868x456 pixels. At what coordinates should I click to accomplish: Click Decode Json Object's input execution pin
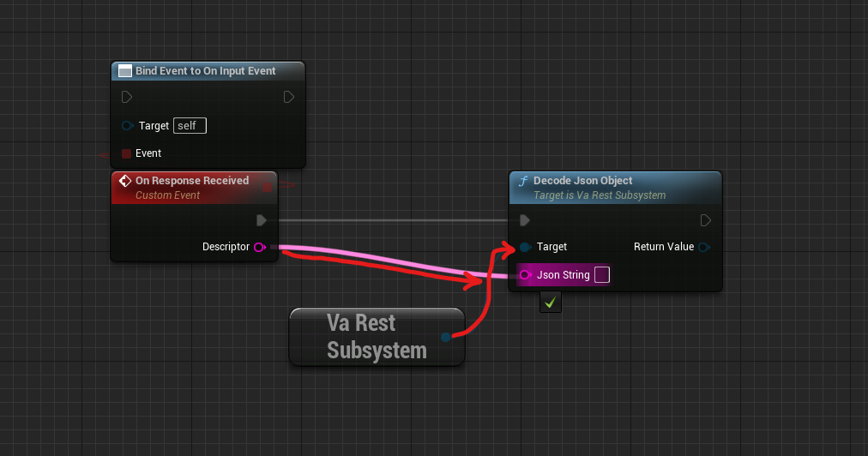[x=525, y=220]
